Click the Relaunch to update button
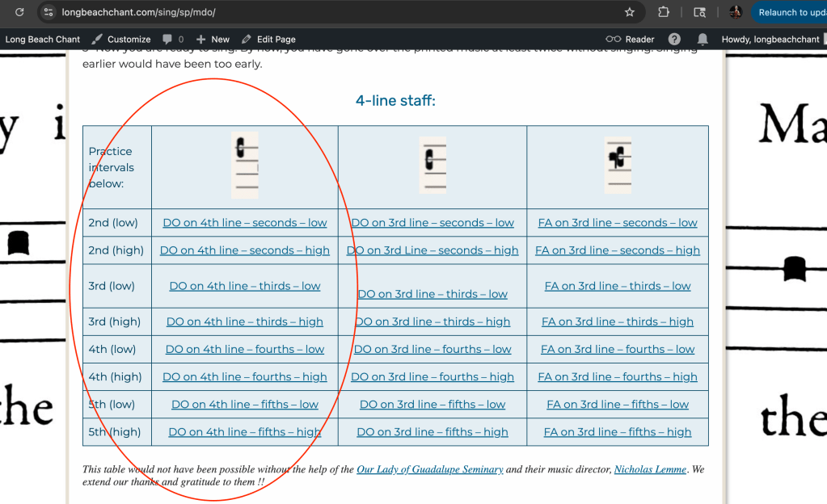The width and height of the screenshot is (827, 504). point(791,12)
